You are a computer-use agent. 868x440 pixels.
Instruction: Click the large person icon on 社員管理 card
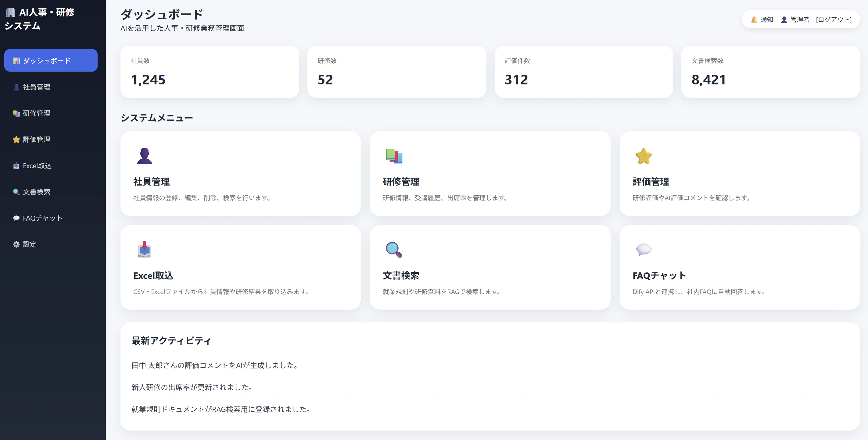(x=145, y=156)
